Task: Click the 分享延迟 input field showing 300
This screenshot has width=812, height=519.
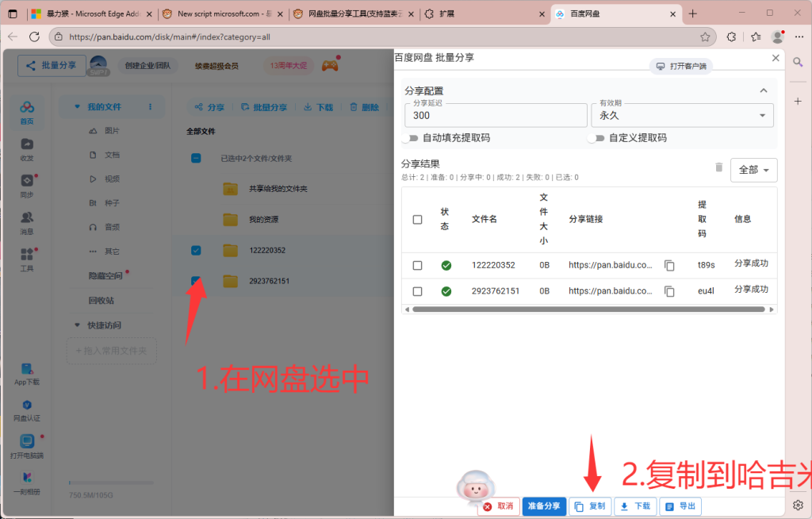Action: (x=495, y=115)
